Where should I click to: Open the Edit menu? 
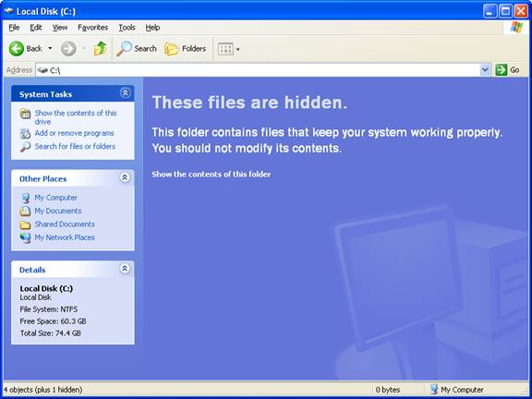pos(36,28)
